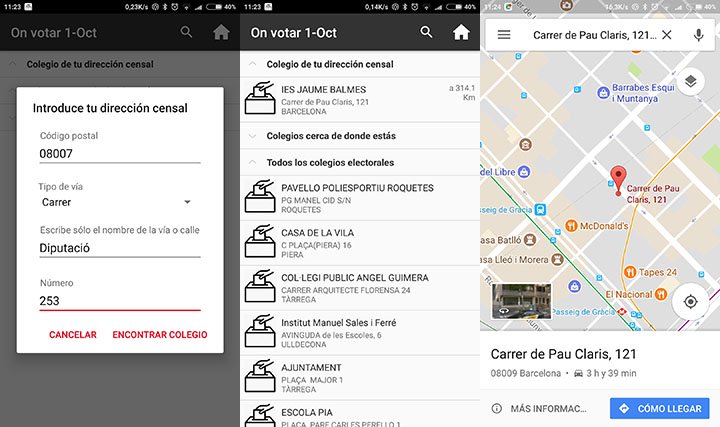The image size is (720, 427).
Task: Tap the search magnifier in middle app bar
Action: coord(427,33)
